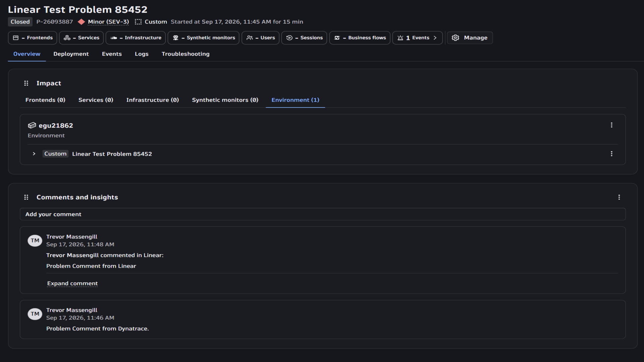Open the Events tab

click(x=112, y=54)
